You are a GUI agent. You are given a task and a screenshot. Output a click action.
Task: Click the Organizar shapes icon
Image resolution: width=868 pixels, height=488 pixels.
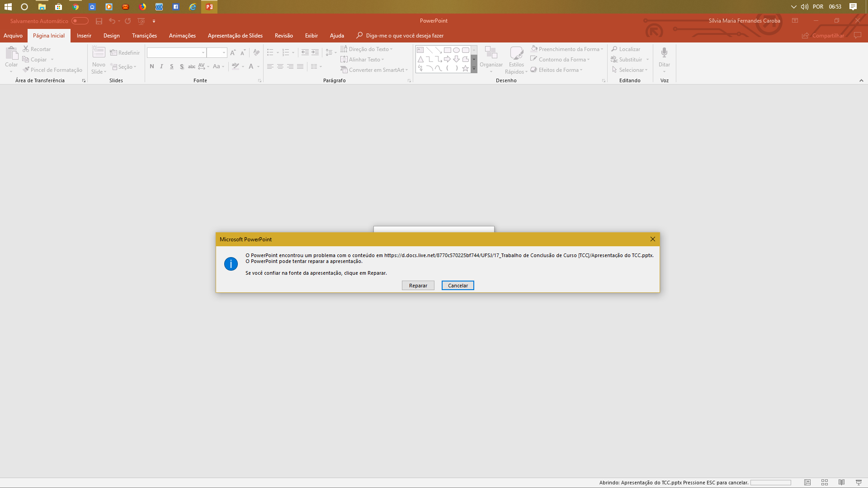tap(491, 53)
